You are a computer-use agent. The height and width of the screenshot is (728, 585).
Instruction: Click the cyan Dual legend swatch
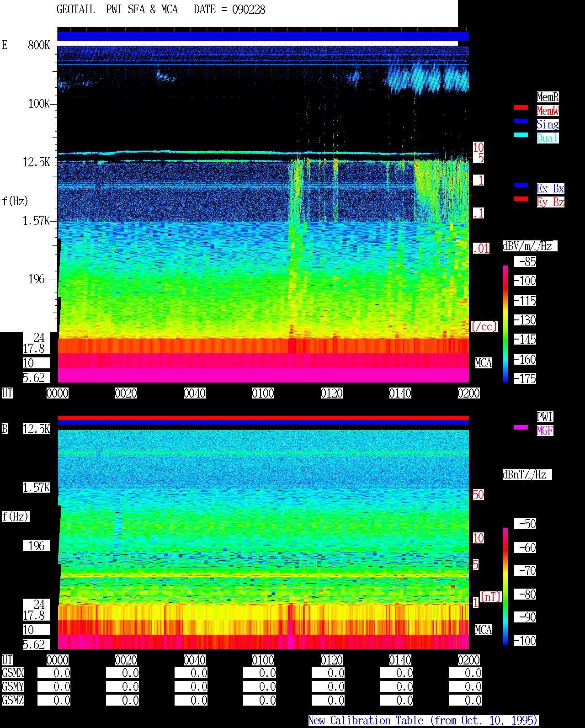click(521, 135)
